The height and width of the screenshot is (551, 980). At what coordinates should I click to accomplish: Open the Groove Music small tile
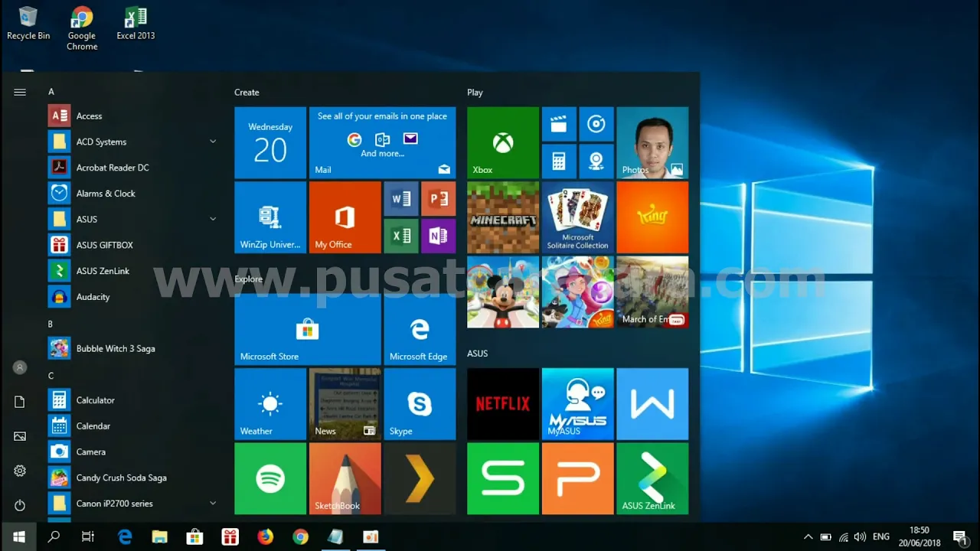coord(596,124)
